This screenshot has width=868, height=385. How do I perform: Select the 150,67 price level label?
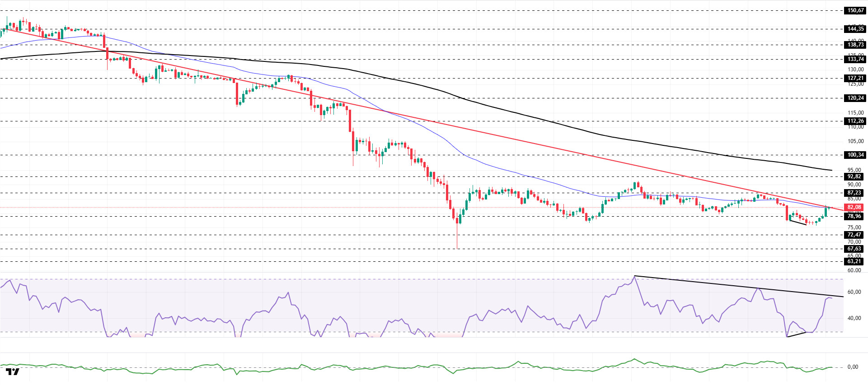pos(855,10)
